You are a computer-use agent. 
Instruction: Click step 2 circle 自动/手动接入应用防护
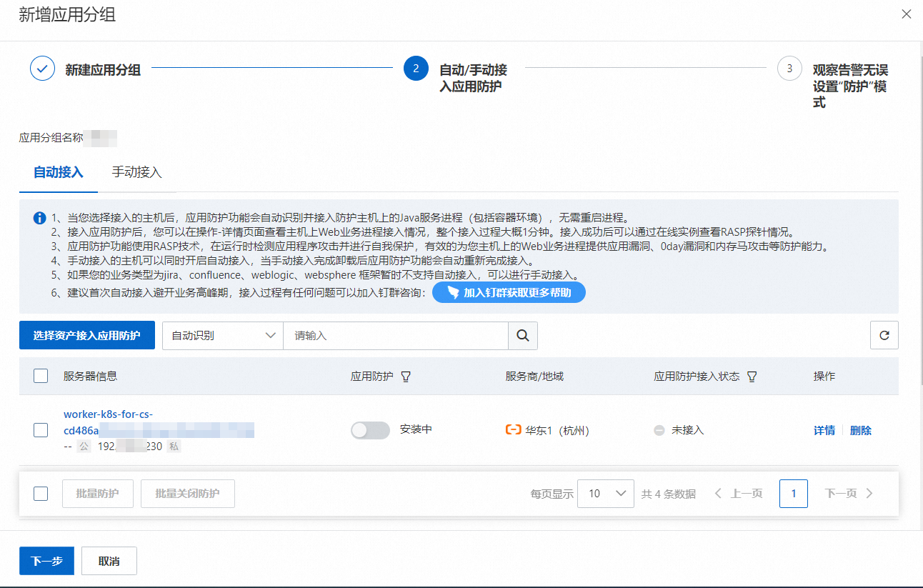(x=416, y=69)
